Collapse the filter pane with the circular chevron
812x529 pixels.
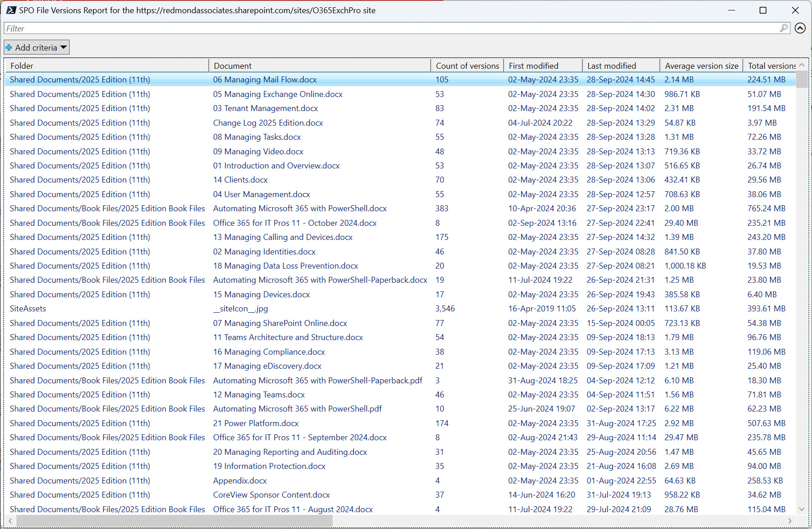point(800,28)
